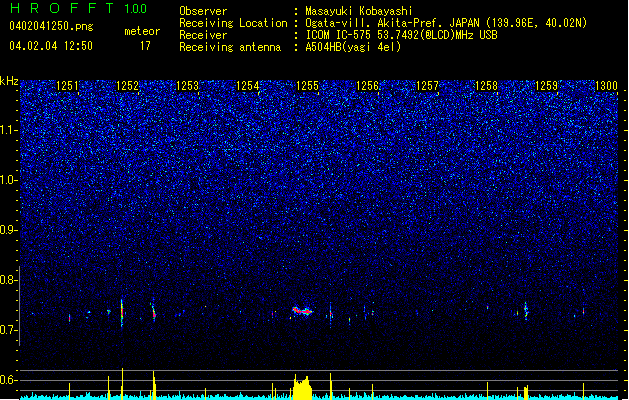The height and width of the screenshot is (400, 629).
Task: Click antenna value A504HB(yagi 4el)
Action: click(353, 47)
